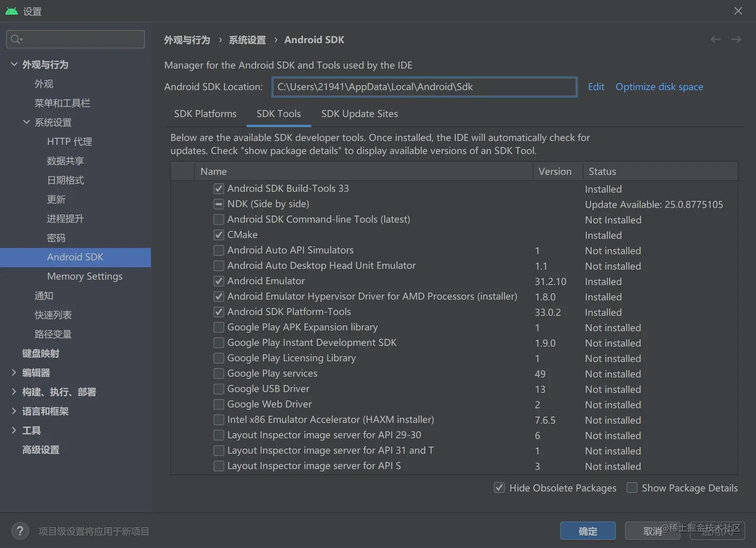Click the Android logo in title bar
756x548 pixels.
11,11
